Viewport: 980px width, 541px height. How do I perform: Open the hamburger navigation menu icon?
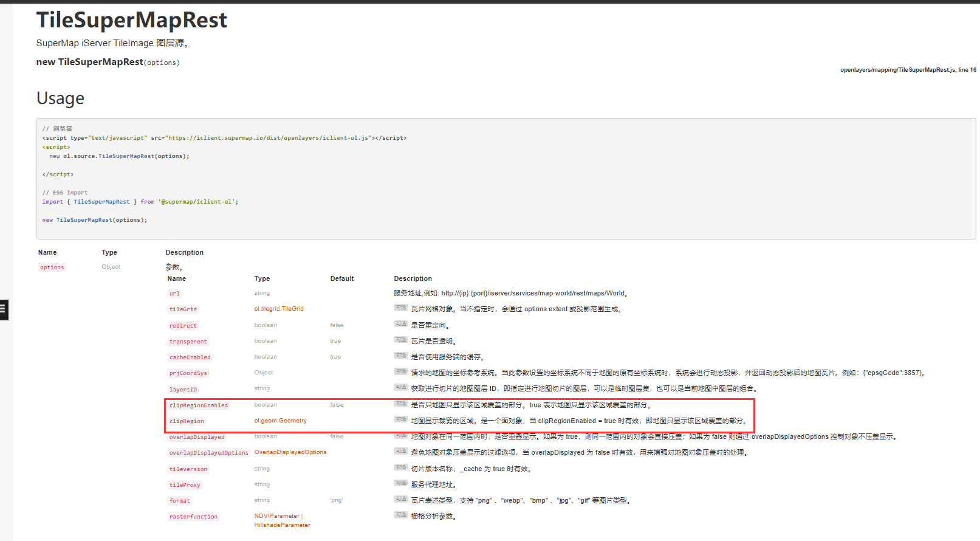(3, 309)
